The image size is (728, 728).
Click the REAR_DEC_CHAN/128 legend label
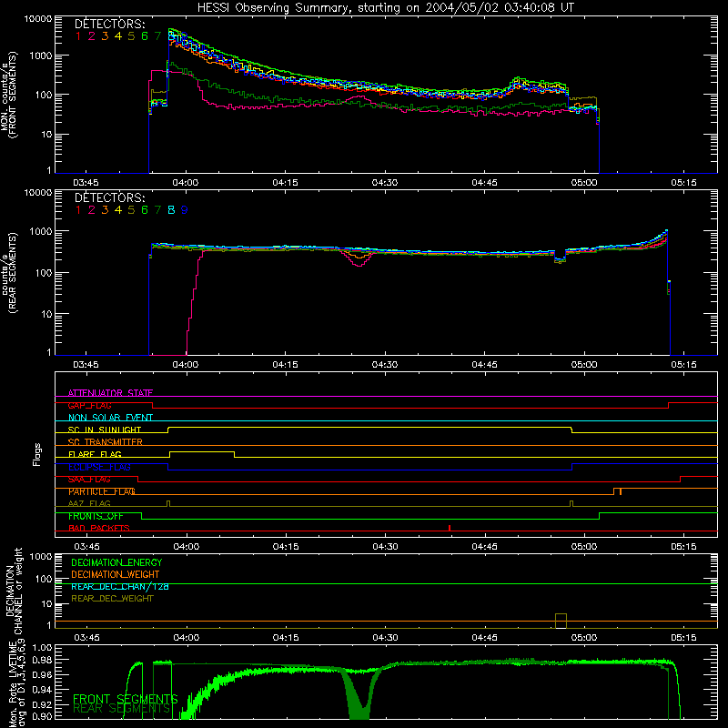[x=120, y=587]
